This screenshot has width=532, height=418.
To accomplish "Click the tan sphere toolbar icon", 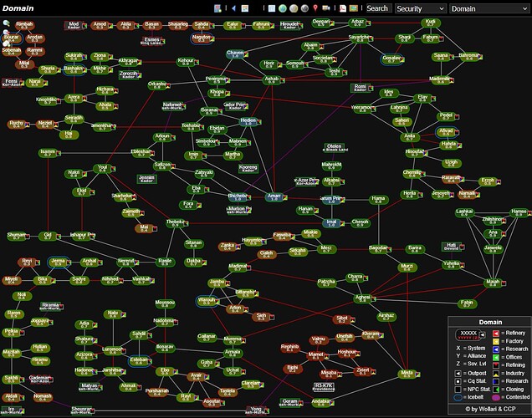I will click(294, 8).
